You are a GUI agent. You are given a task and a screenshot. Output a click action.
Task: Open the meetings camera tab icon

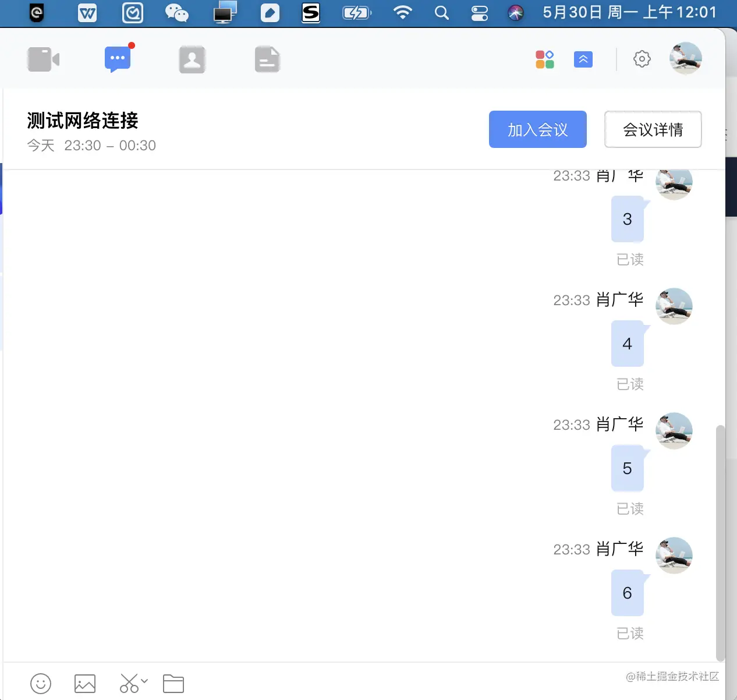pos(42,59)
